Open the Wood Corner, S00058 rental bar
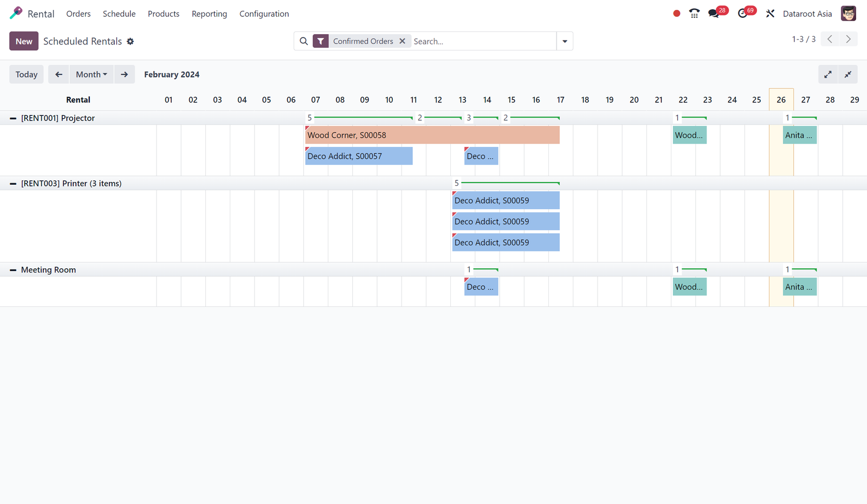 432,135
